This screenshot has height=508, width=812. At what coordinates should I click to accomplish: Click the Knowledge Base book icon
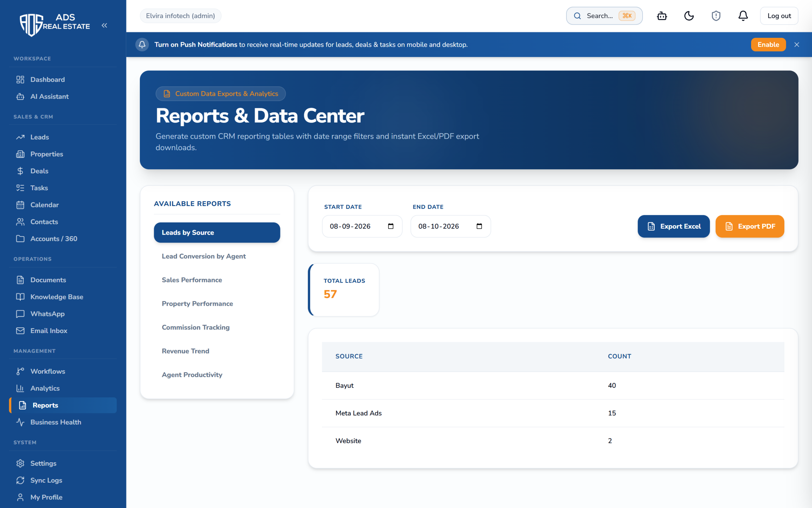[20, 297]
